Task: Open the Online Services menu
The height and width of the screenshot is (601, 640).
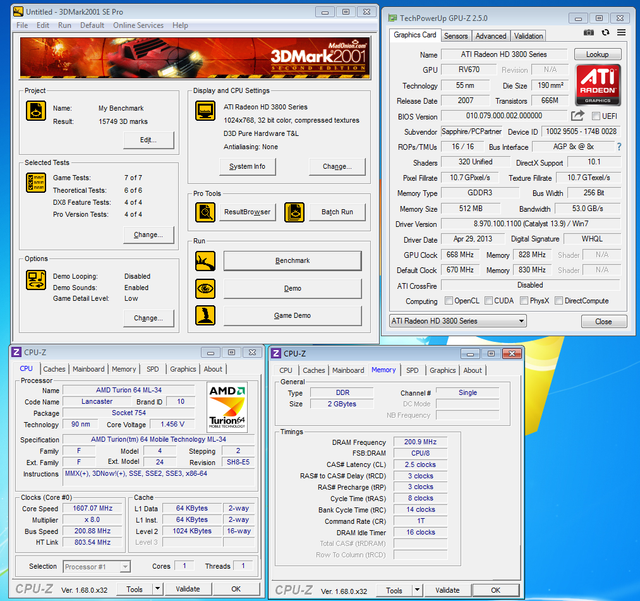Action: [138, 25]
